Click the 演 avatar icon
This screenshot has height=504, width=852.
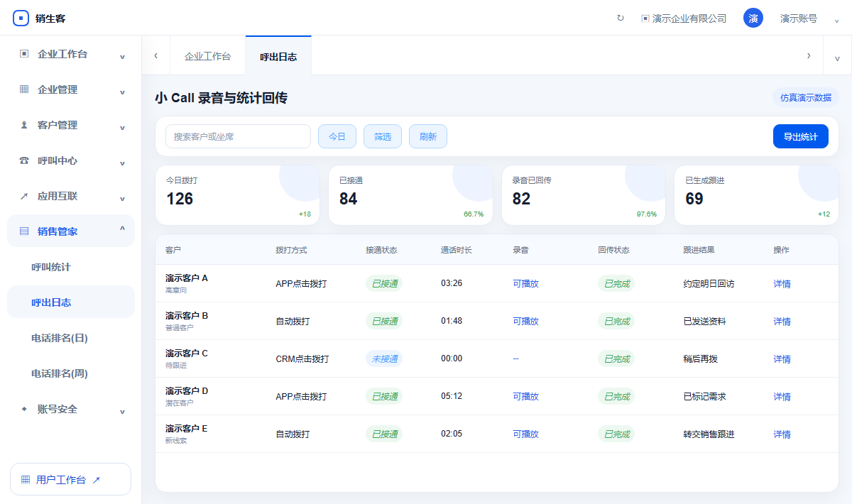[753, 18]
